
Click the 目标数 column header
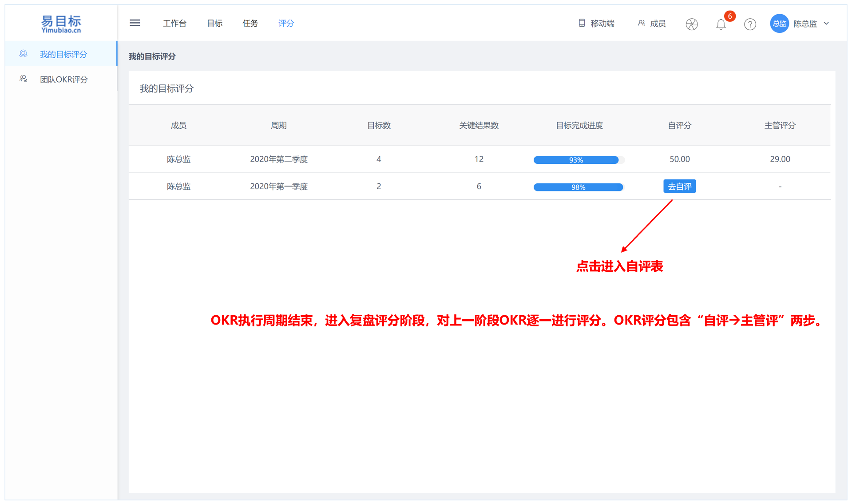tap(379, 125)
